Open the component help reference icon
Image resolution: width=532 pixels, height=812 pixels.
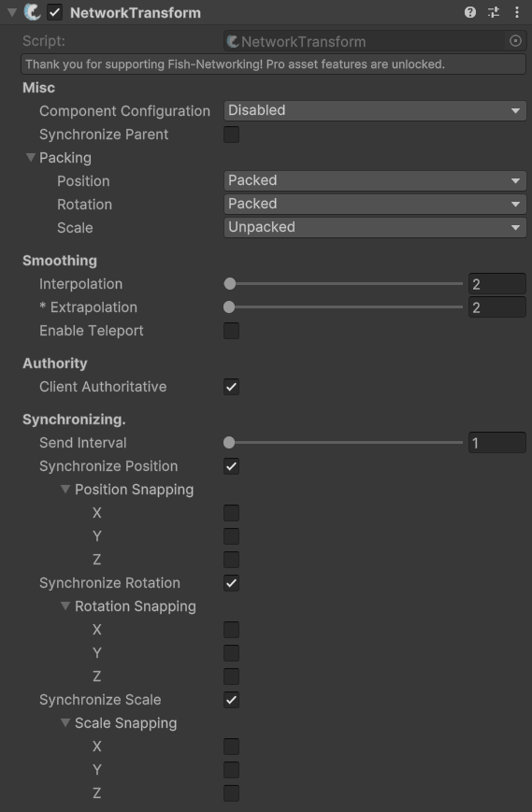[x=470, y=12]
